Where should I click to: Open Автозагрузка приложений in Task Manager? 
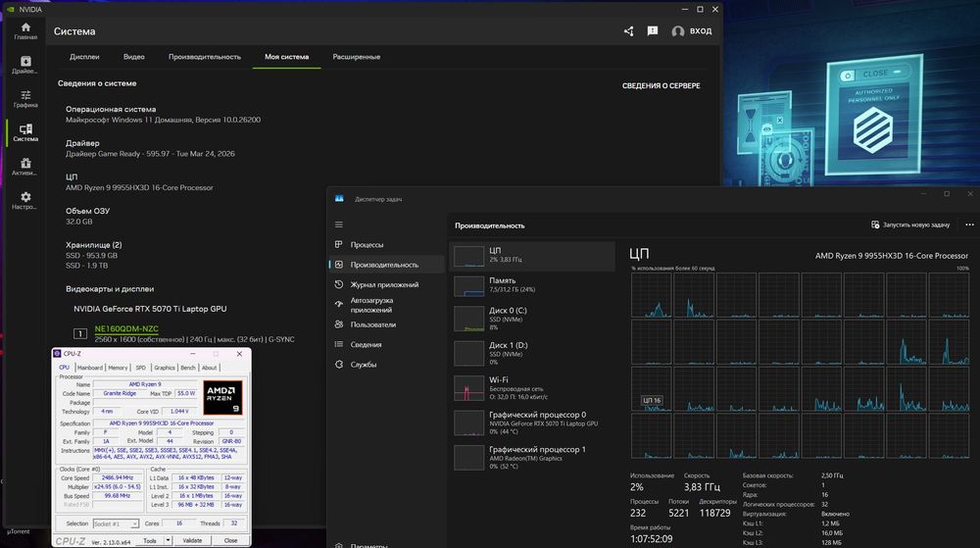(386, 305)
